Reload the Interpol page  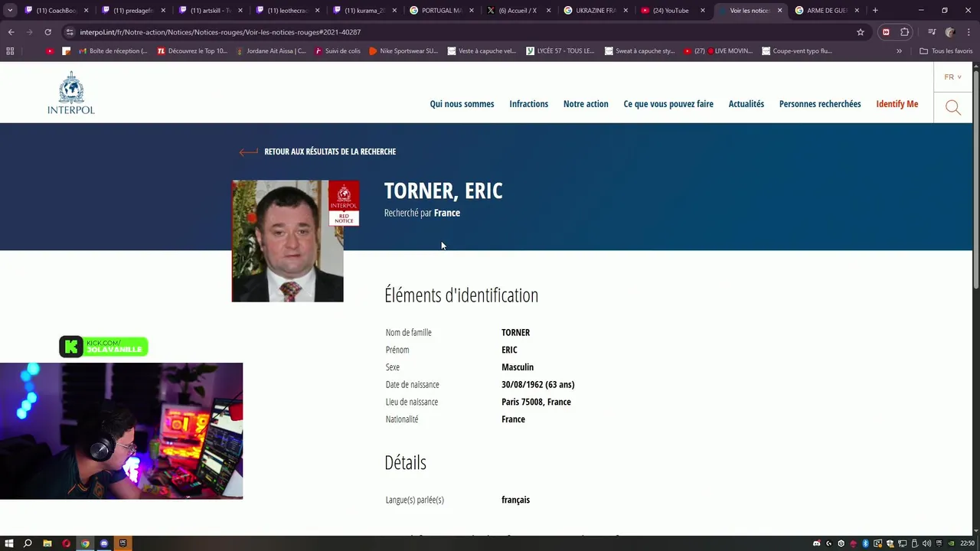(x=47, y=32)
